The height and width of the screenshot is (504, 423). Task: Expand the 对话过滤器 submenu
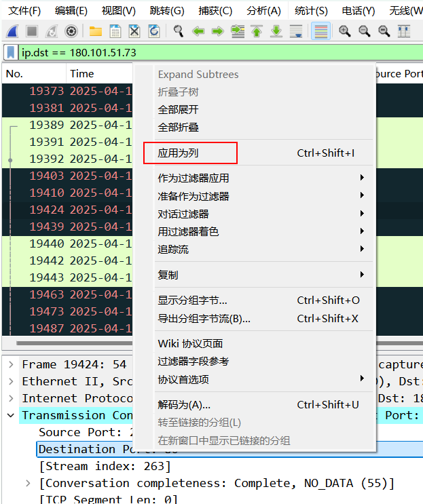coord(263,214)
